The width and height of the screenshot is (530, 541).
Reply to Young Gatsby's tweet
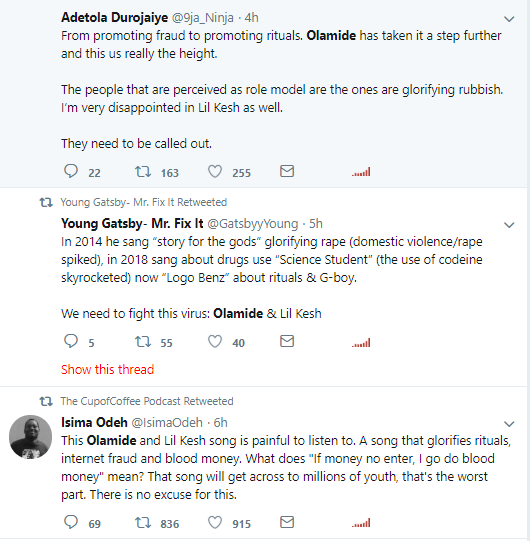pos(71,341)
